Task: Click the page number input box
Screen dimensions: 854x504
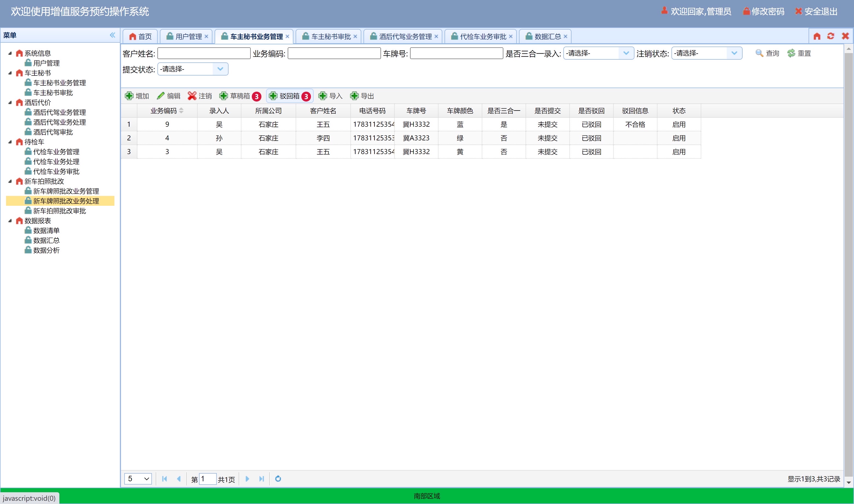Action: [x=207, y=479]
